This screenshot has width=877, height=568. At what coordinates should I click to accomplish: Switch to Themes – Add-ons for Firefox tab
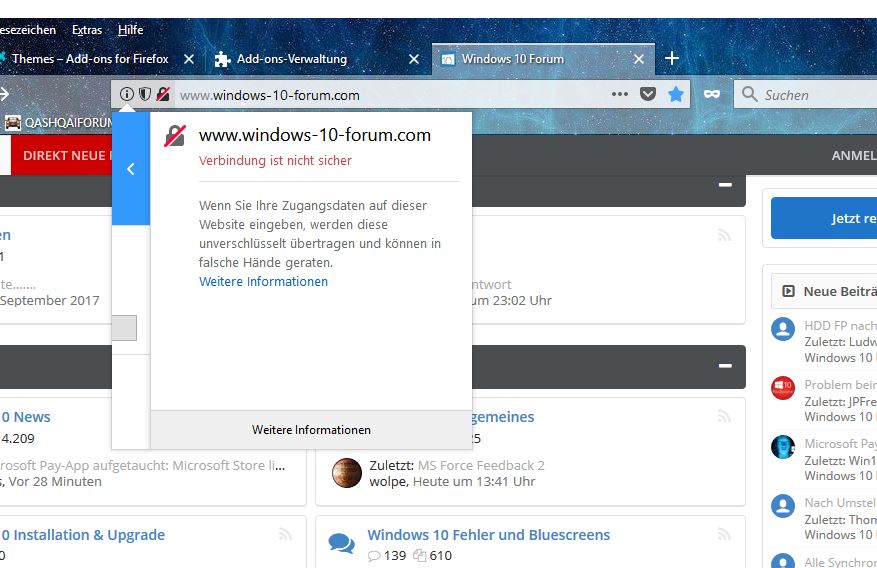(x=89, y=59)
